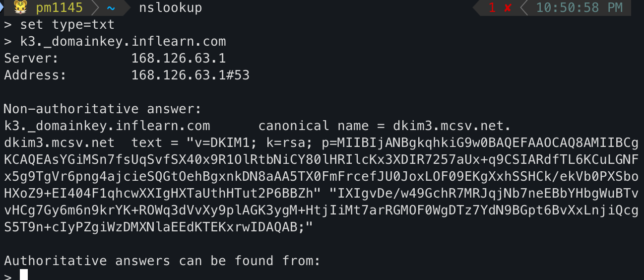Click the tilde home directory segment

[110, 7]
